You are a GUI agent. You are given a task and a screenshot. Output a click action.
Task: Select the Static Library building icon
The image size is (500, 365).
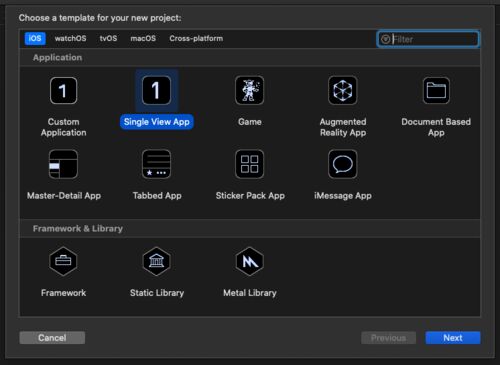(x=156, y=261)
